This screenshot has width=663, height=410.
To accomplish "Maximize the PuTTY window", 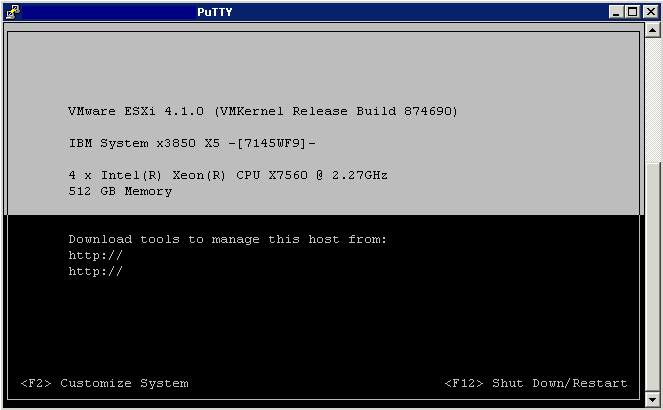I will click(633, 12).
